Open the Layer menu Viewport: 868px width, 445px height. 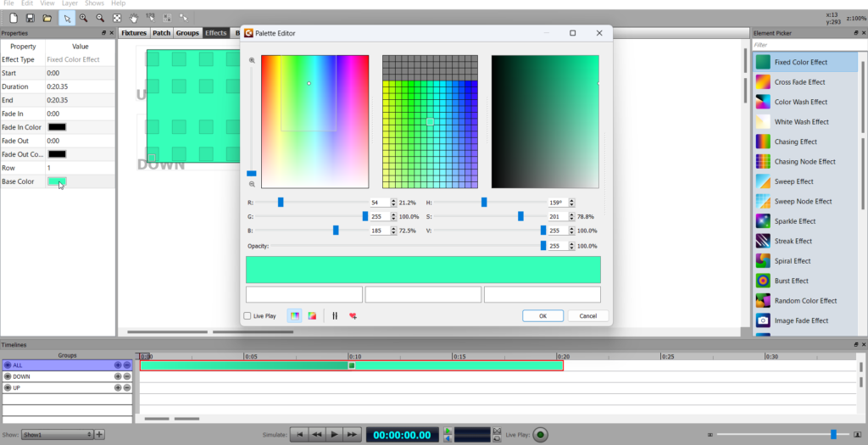tap(70, 3)
